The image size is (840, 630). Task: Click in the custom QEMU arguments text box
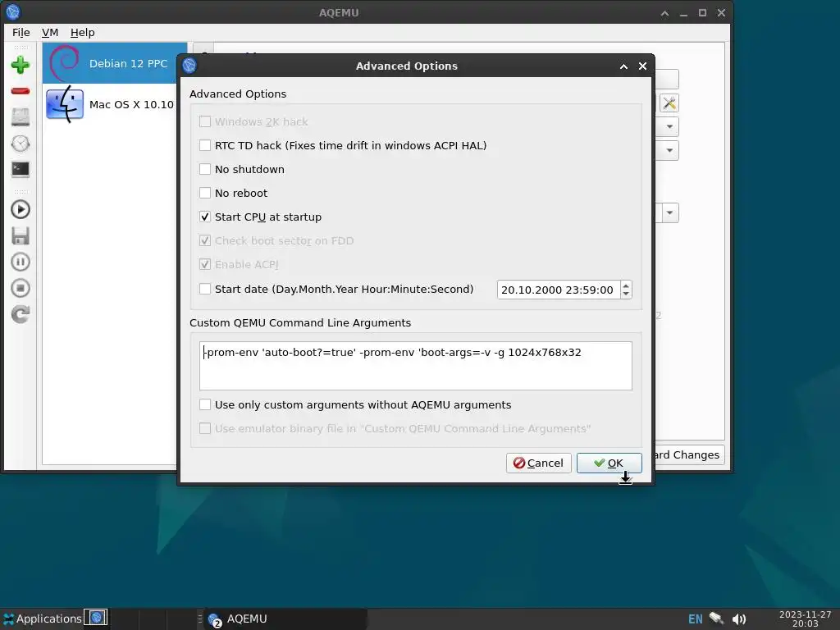416,366
